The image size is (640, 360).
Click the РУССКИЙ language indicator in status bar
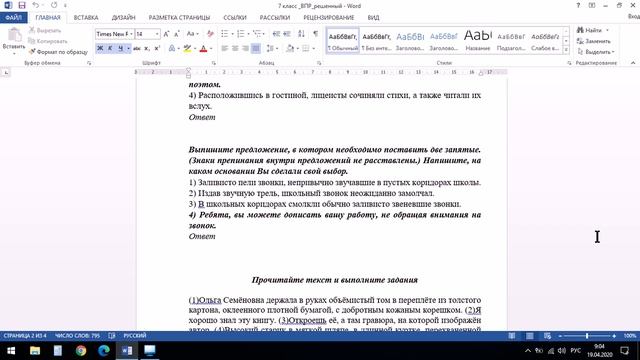(x=135, y=336)
